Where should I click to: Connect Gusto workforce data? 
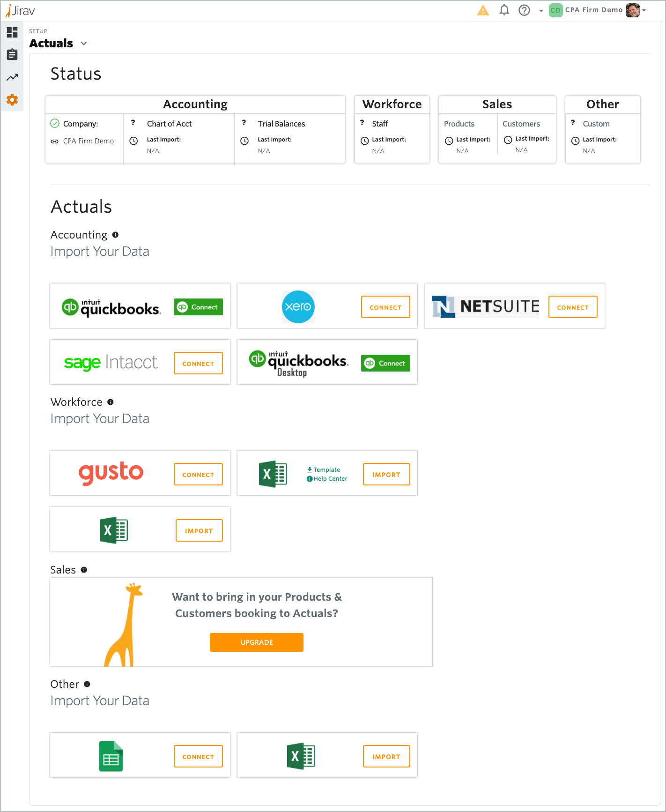pos(198,474)
